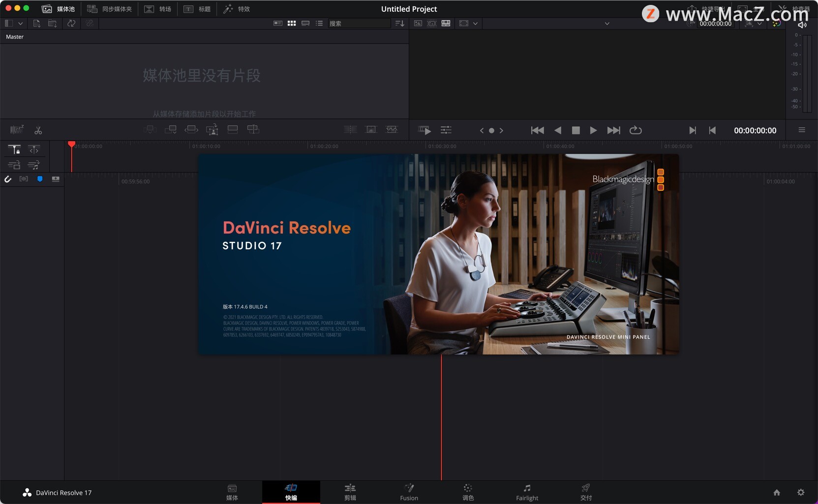Open the 特效 effects panel
818x504 pixels.
pyautogui.click(x=236, y=9)
